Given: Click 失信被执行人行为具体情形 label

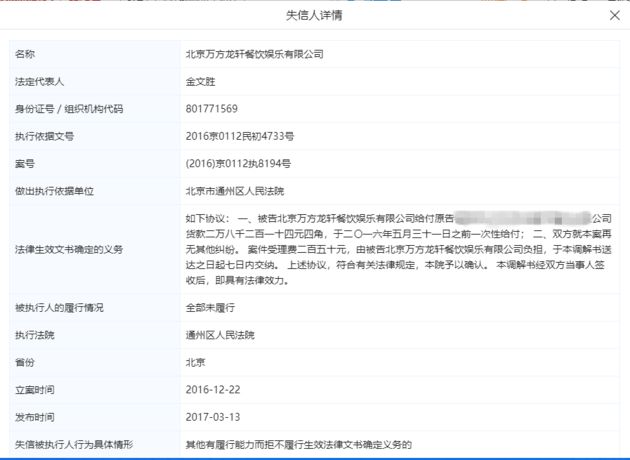Looking at the screenshot, I should (x=74, y=444).
